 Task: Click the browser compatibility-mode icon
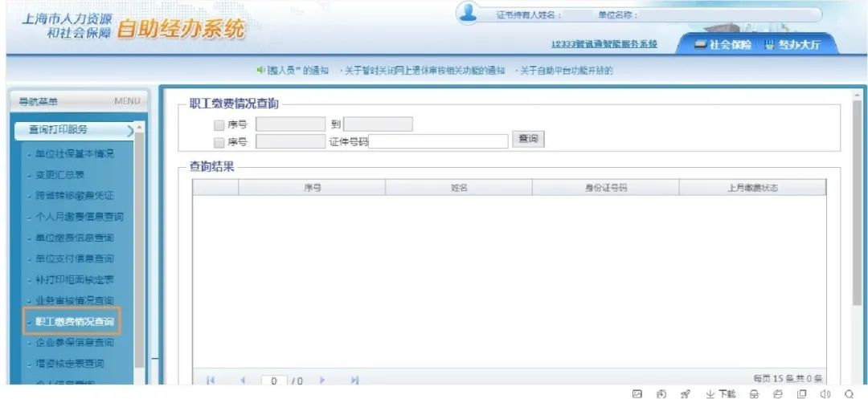point(778,393)
